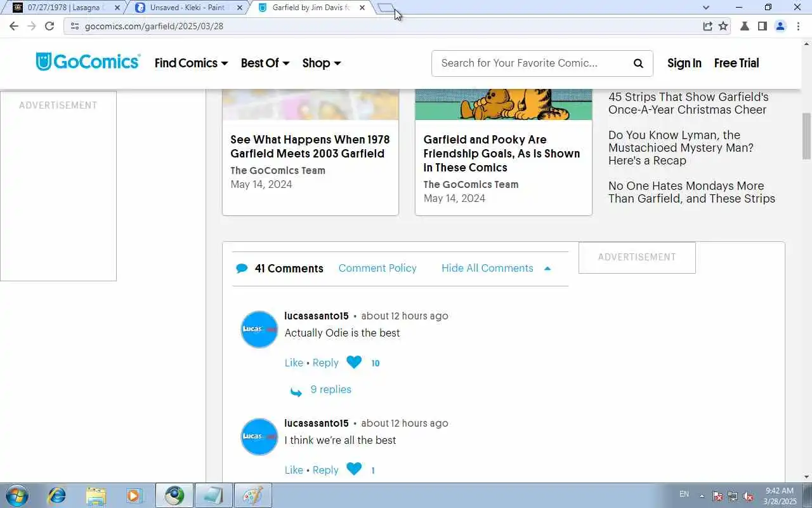Viewport: 812px width, 508px height.
Task: Open site information icon in address bar
Action: [x=74, y=26]
